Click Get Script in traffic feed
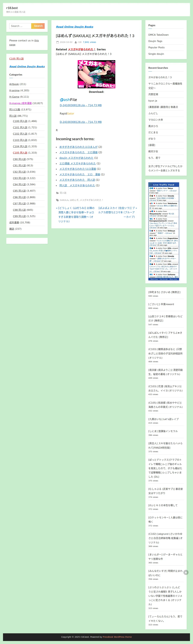Image resolution: width=193 pixels, height=644 pixels. [164, 279]
